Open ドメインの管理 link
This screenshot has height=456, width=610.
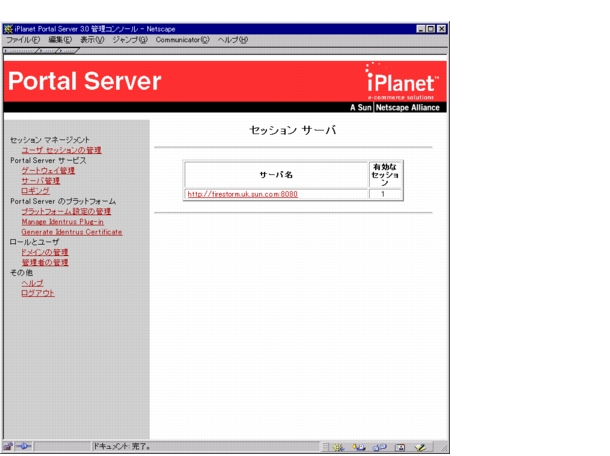point(45,252)
